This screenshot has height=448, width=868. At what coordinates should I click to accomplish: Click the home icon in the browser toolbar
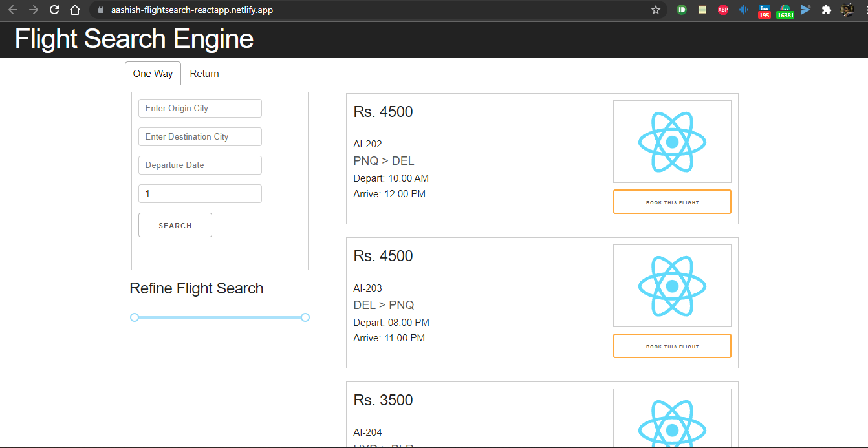(74, 10)
